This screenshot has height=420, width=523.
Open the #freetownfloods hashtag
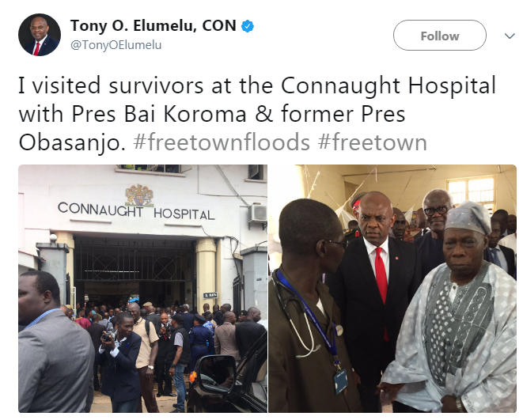(x=222, y=142)
